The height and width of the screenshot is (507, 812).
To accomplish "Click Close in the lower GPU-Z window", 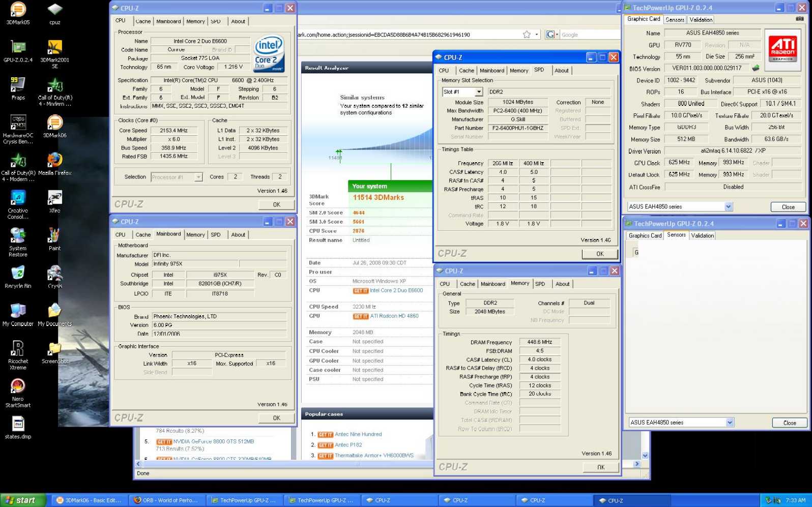I will [790, 423].
